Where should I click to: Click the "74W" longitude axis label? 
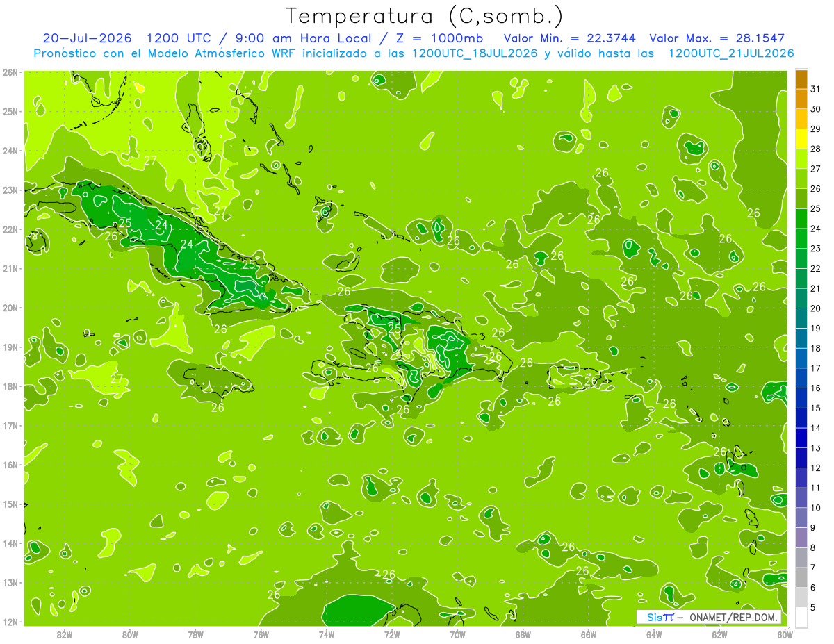327,634
